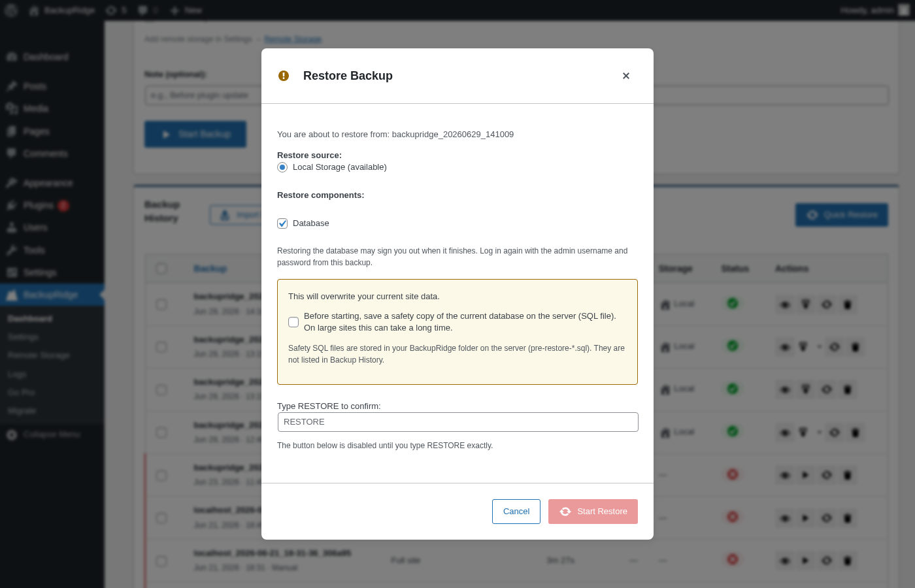Select the first backup row checkbox
This screenshot has height=588, width=915.
pos(161,304)
